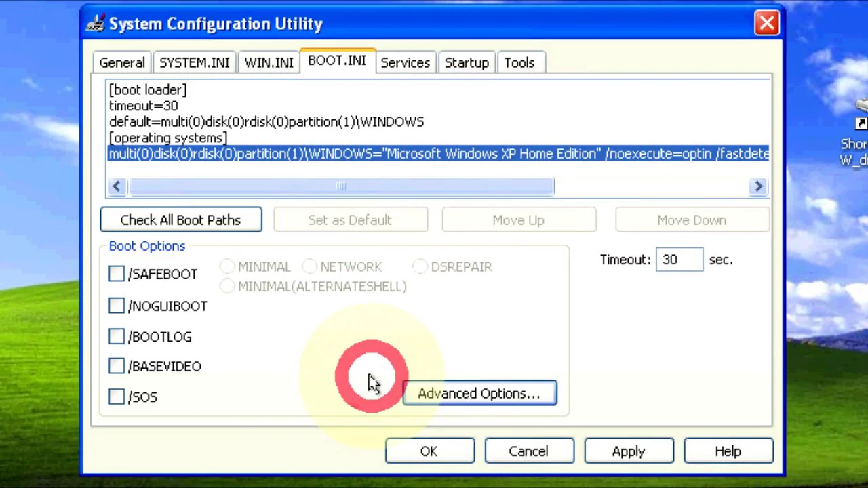Screen dimensions: 868x488
Task: Open Advanced Options dialog
Action: click(479, 393)
